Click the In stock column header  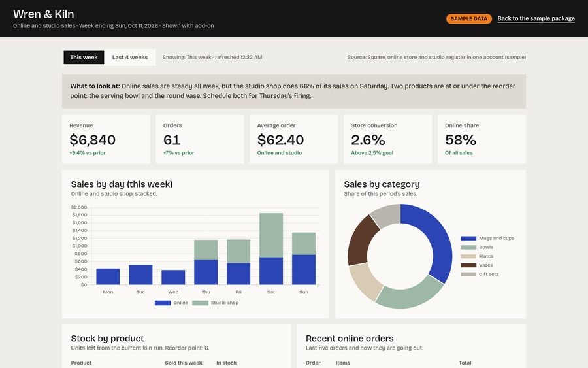[x=227, y=363]
